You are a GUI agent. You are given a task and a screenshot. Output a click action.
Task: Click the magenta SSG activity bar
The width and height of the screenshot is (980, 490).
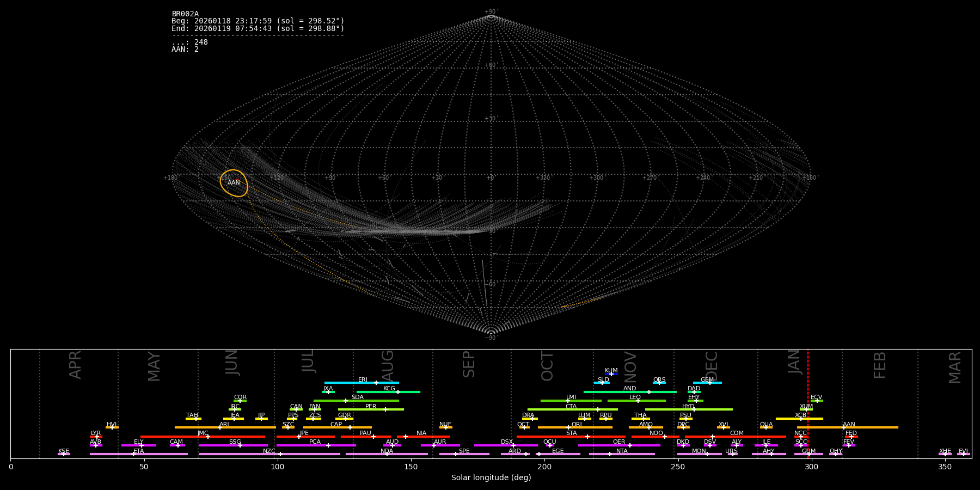pos(234,445)
